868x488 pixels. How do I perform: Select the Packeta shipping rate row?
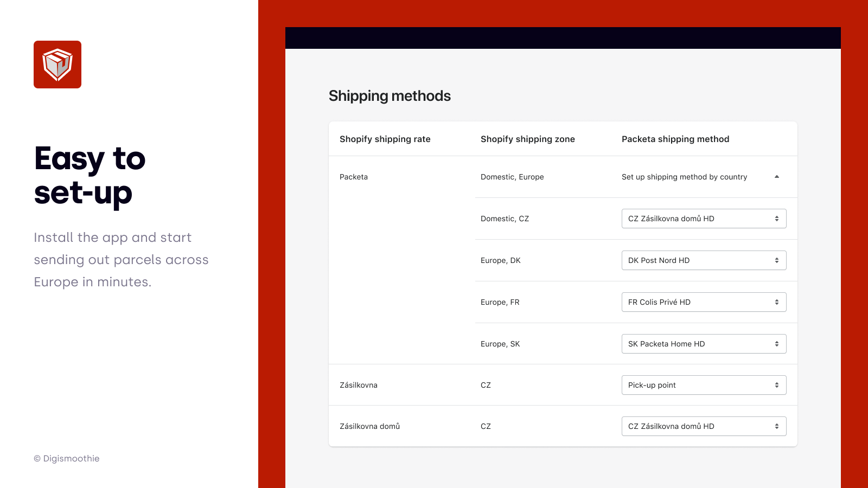pyautogui.click(x=353, y=177)
